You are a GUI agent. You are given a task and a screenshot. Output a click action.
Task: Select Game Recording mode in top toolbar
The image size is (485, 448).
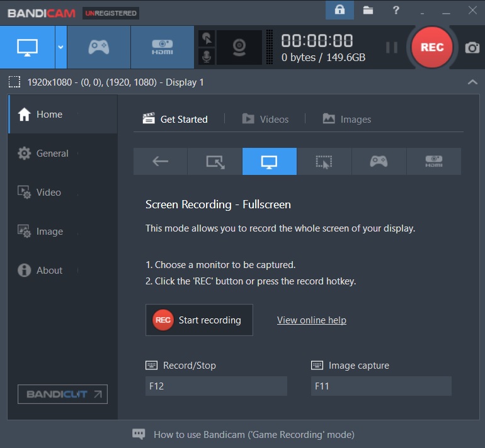coord(99,47)
